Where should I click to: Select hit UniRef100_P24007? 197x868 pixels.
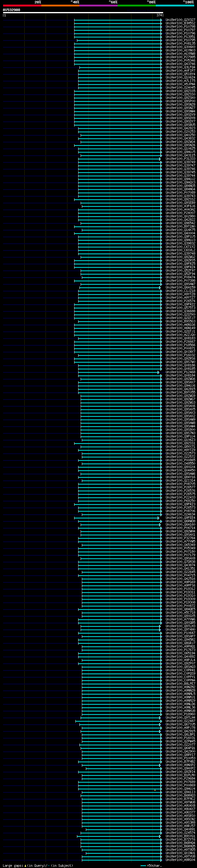pyautogui.click(x=180, y=213)
